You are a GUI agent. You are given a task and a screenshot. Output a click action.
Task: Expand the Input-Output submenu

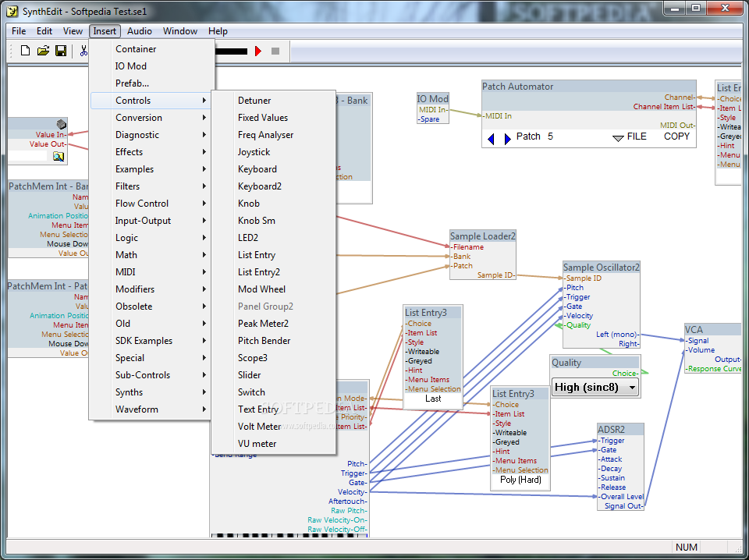click(x=151, y=221)
